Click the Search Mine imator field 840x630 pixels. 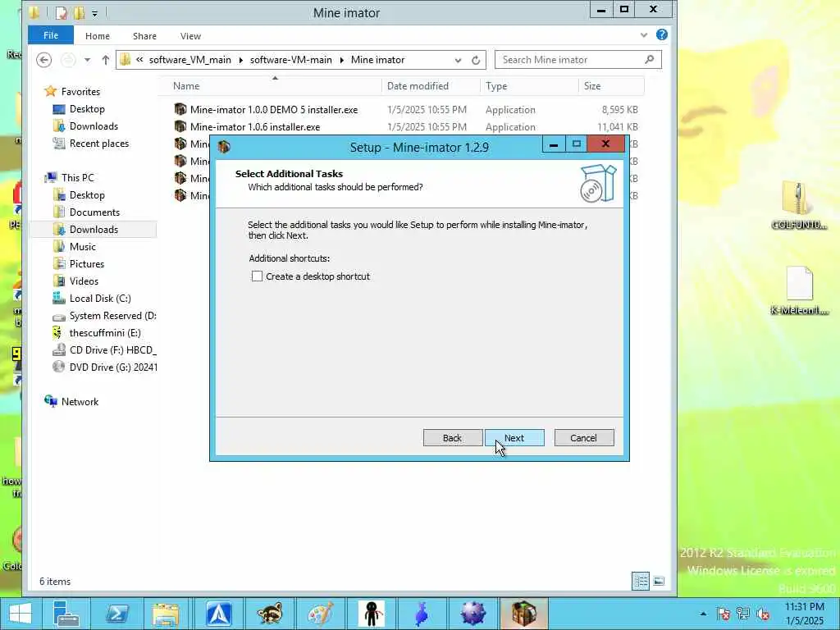pyautogui.click(x=578, y=59)
